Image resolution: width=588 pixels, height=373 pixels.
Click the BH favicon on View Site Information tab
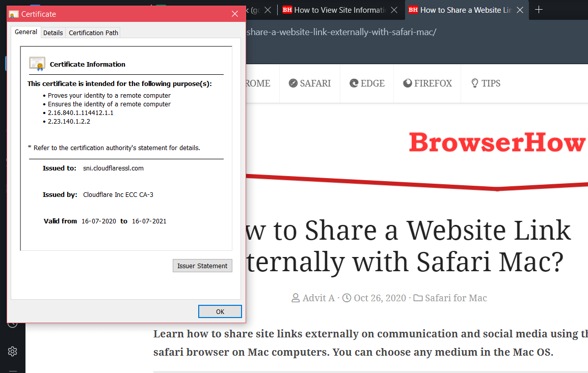pyautogui.click(x=287, y=10)
